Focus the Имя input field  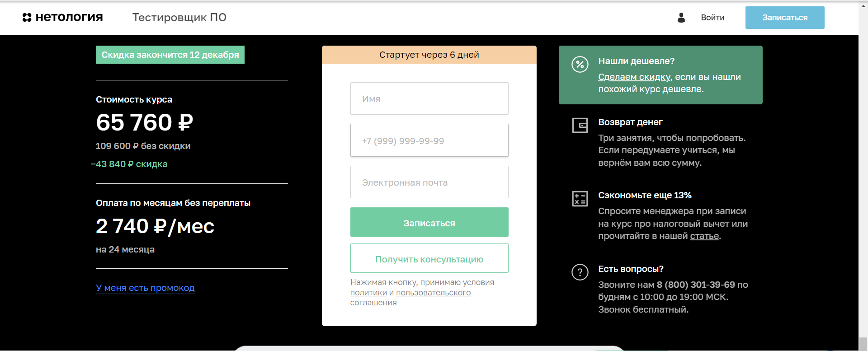[429, 98]
